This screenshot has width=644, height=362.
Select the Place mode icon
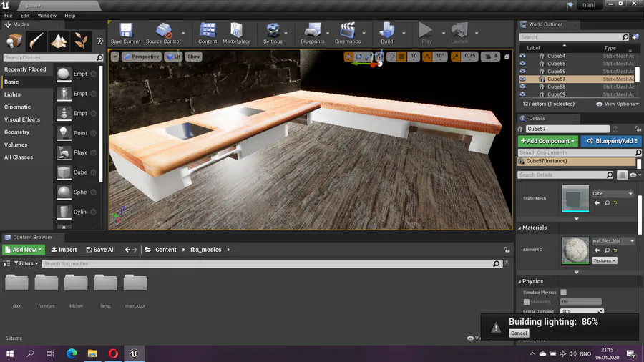[14, 41]
